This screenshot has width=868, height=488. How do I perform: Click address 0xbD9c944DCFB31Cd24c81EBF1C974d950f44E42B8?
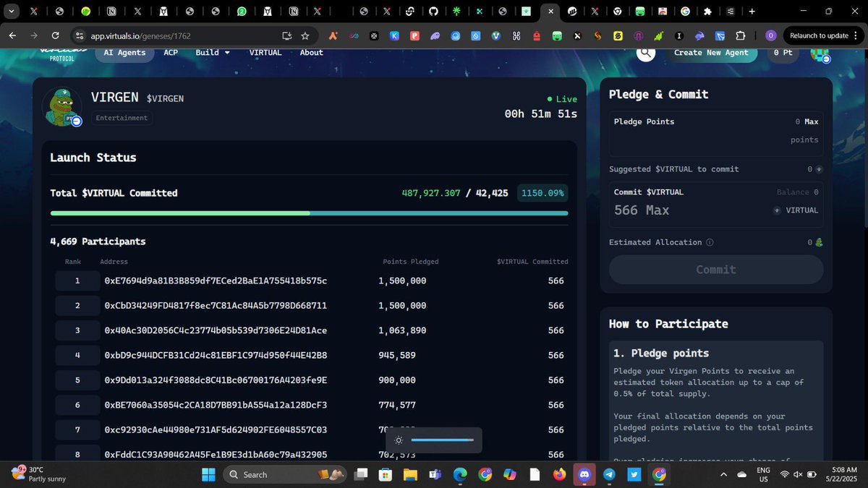216,355
